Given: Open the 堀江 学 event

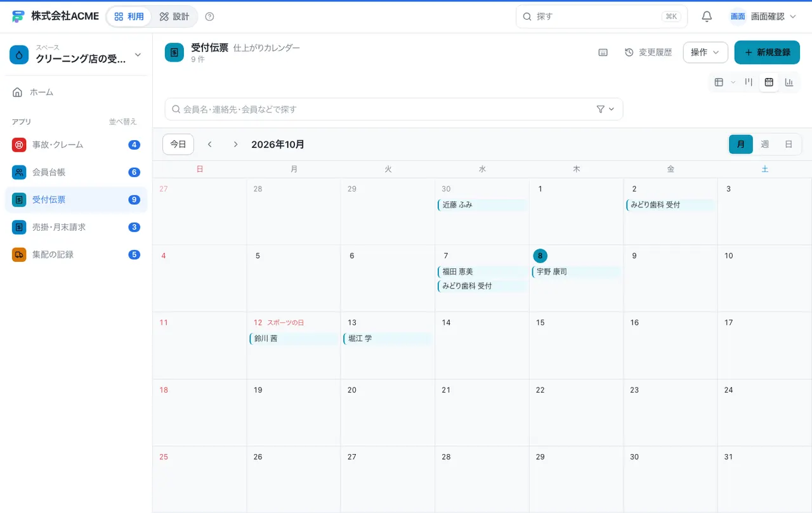Looking at the screenshot, I should click(388, 339).
